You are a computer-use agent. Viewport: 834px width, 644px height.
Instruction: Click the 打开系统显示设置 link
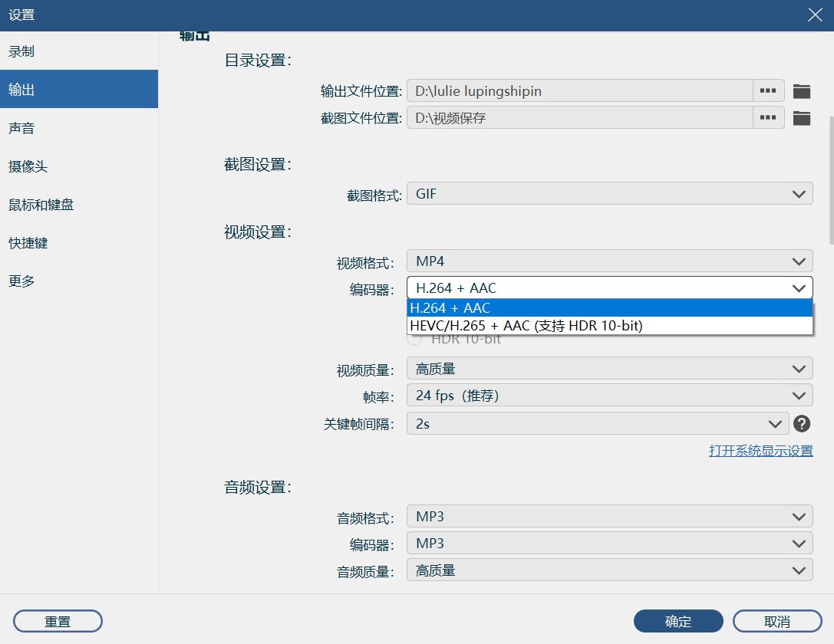pyautogui.click(x=761, y=450)
